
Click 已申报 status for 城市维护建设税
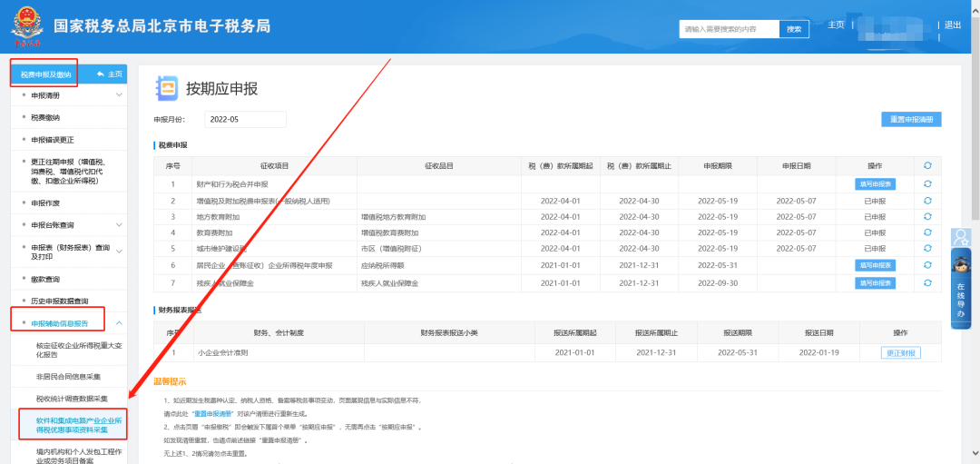pyautogui.click(x=875, y=248)
